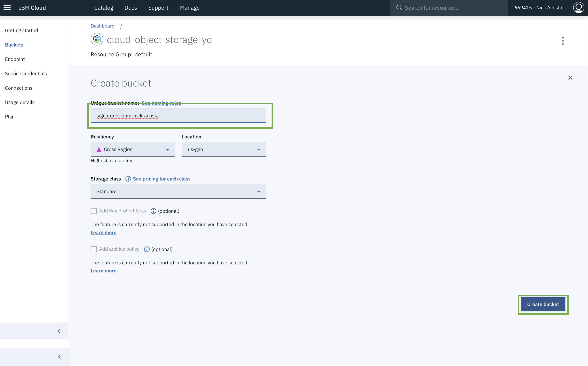The height and width of the screenshot is (366, 588).
Task: Click the archive policy info icon
Action: tap(147, 249)
